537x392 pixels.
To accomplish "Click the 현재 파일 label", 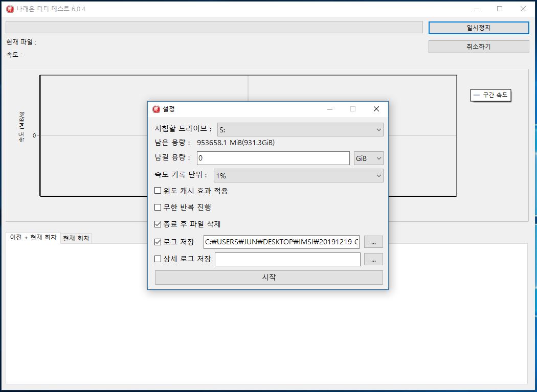I will point(21,42).
